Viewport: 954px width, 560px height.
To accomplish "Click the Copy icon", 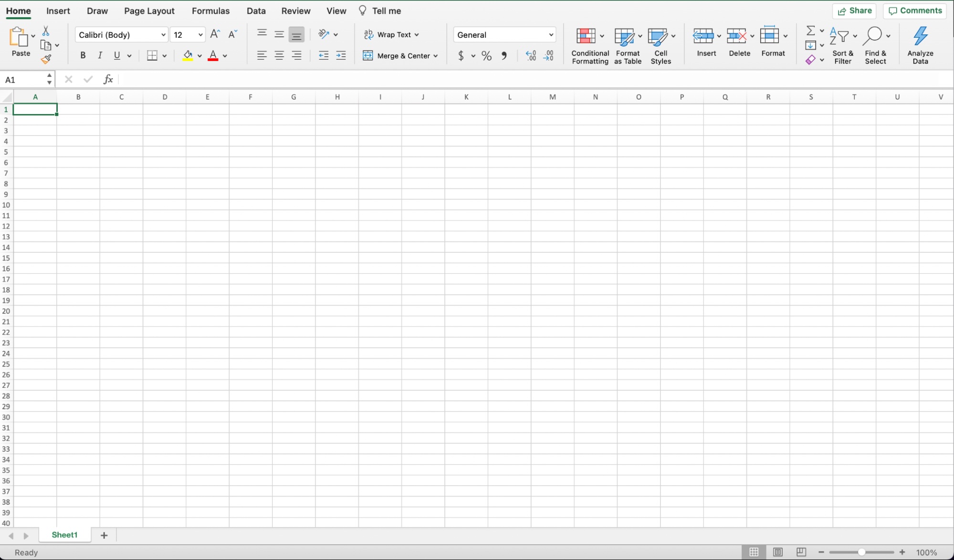I will click(x=46, y=45).
